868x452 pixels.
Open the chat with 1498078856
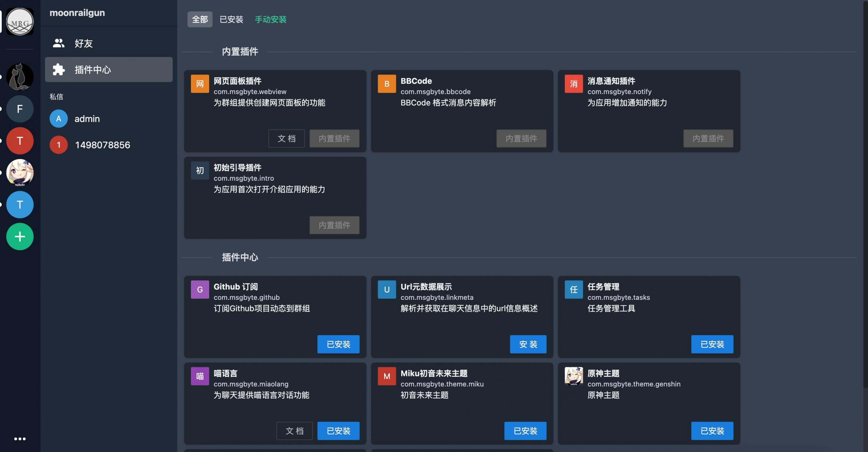pyautogui.click(x=102, y=145)
